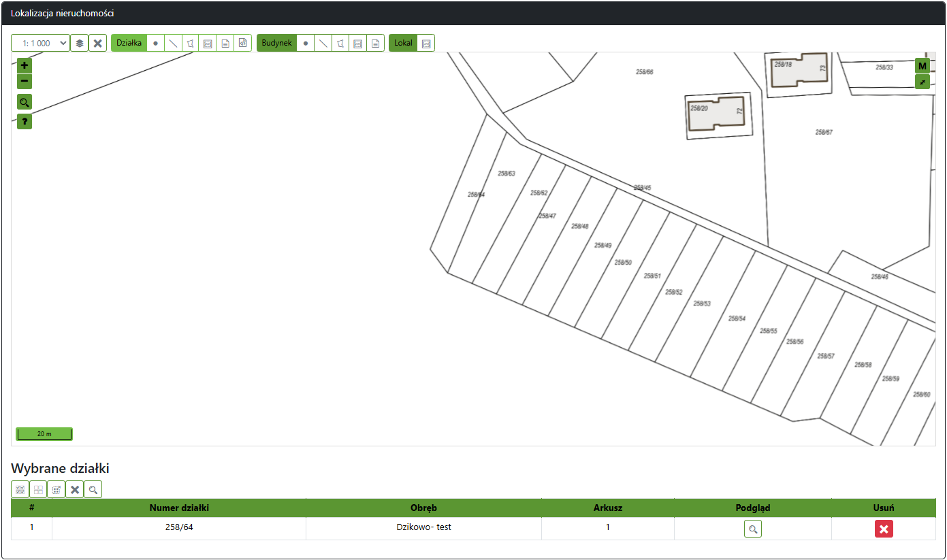Open Lokal list search icon
This screenshot has width=947, height=560.
(426, 43)
